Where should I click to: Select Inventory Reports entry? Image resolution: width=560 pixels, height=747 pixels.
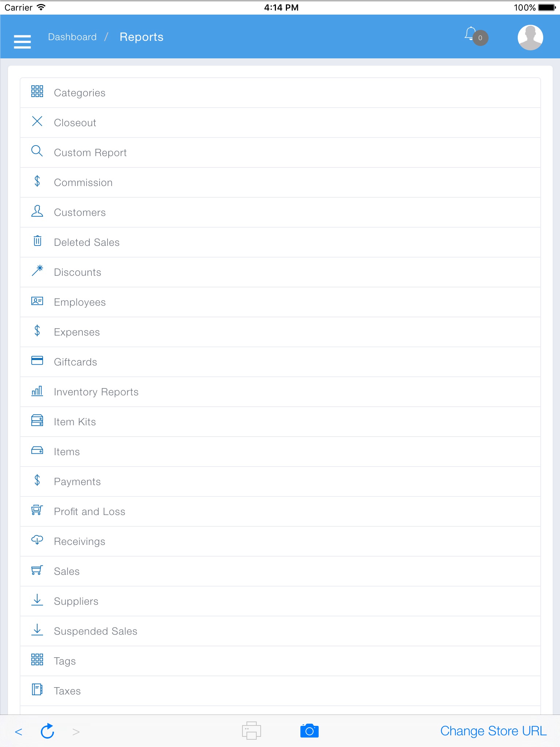(280, 392)
